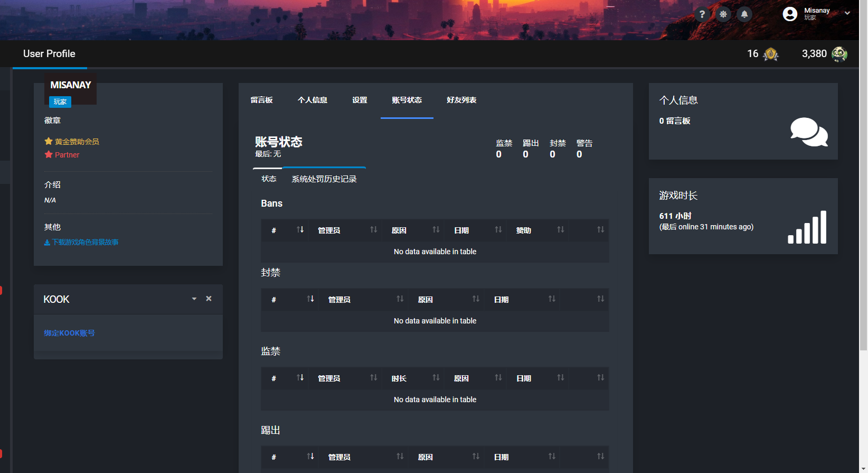Sort Bans table by 日期 column
The width and height of the screenshot is (868, 473).
475,230
